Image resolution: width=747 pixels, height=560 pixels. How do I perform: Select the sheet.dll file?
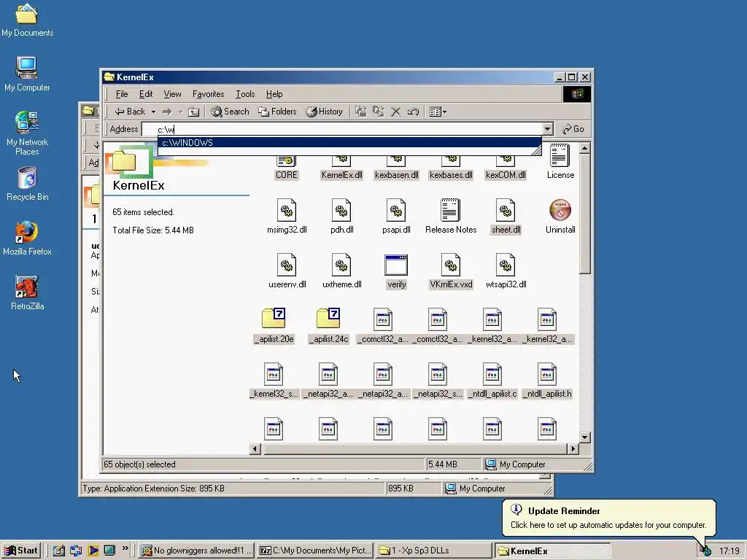(x=506, y=216)
